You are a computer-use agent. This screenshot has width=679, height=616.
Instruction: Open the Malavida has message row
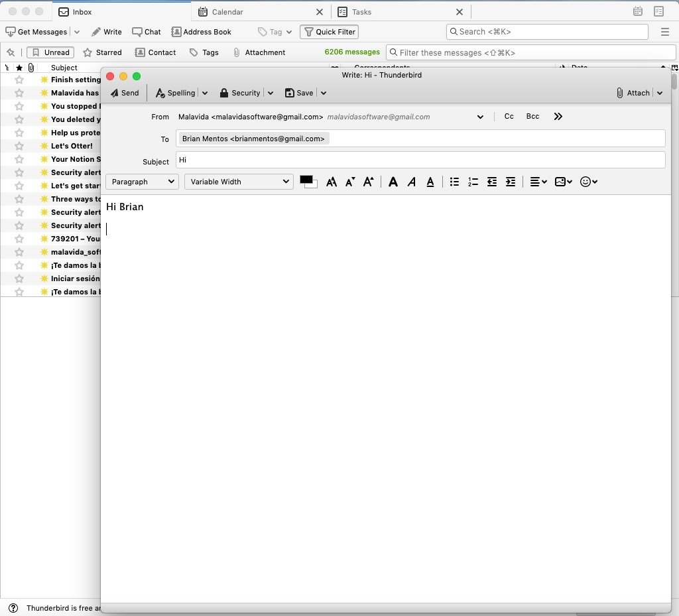click(x=50, y=93)
